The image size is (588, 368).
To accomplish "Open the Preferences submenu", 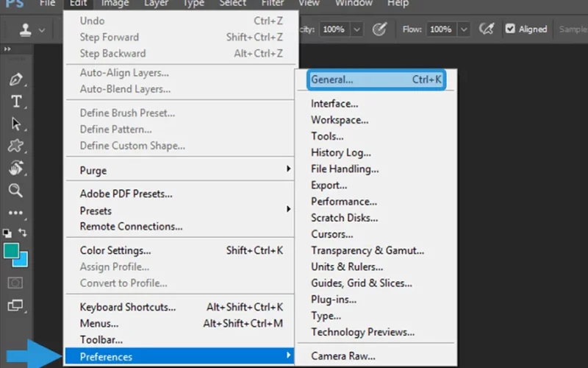I will pos(180,356).
